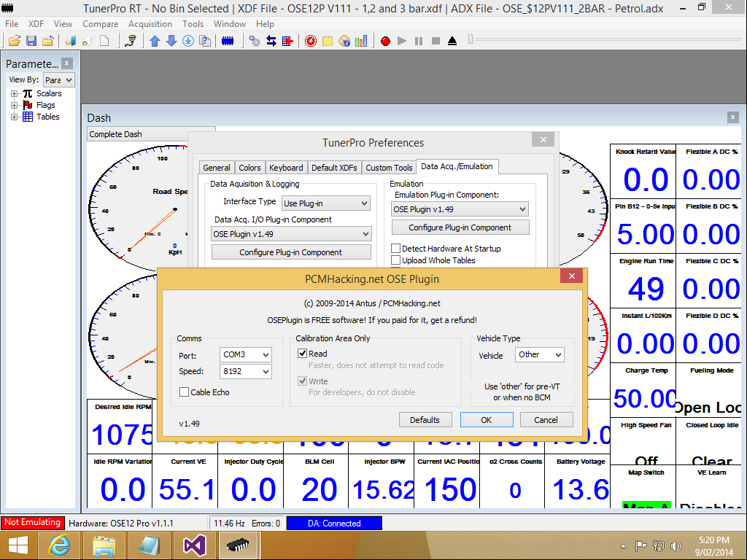The image size is (747, 560).
Task: Click Configure Plug-in Component under Emulation
Action: (460, 227)
